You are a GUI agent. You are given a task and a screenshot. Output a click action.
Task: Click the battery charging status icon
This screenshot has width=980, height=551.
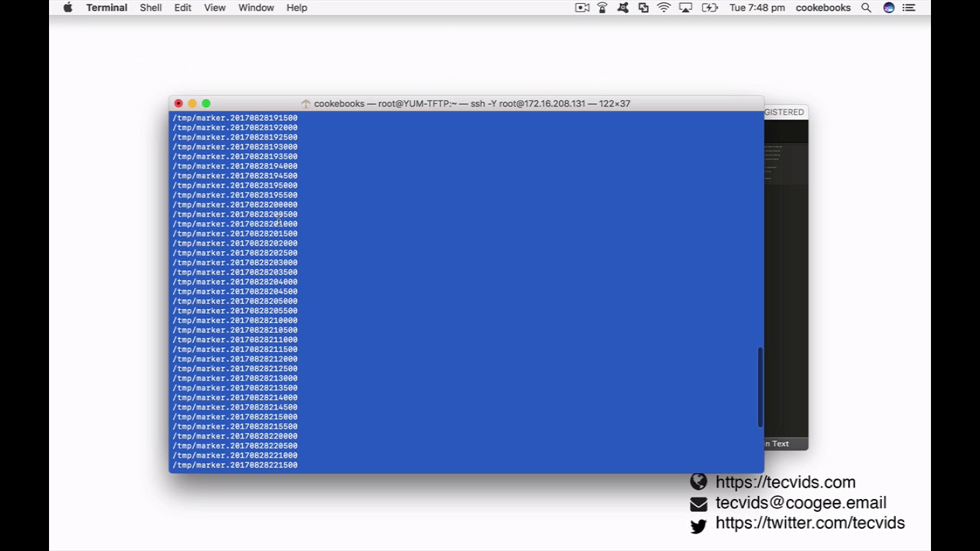click(710, 8)
